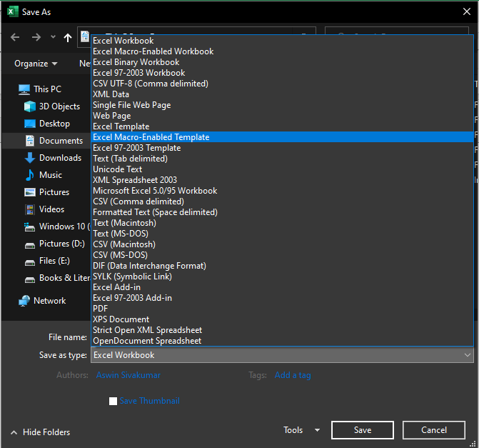
Task: Select Text (MS-DOS) format
Action: pyautogui.click(x=282, y=234)
